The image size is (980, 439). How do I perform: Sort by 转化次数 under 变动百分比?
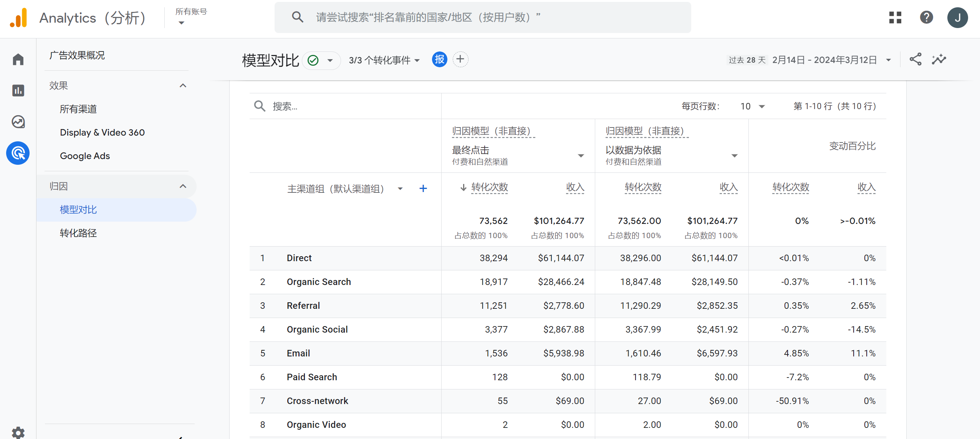coord(791,187)
